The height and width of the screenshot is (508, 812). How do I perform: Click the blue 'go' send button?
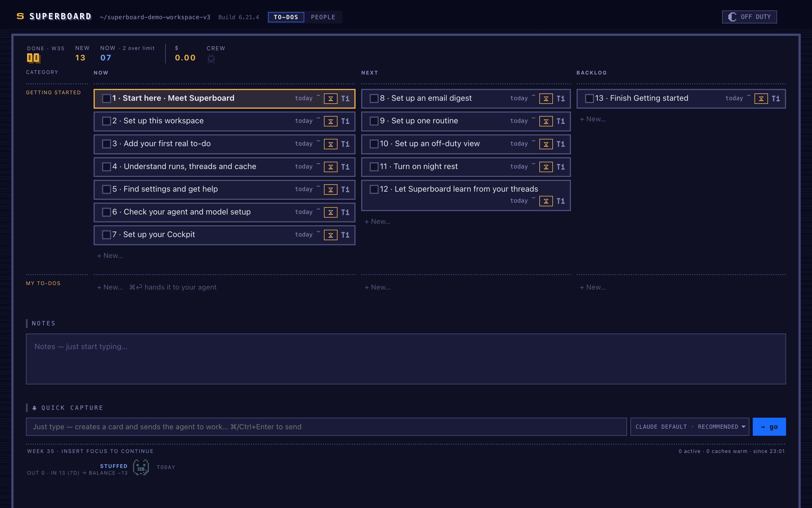click(x=769, y=427)
